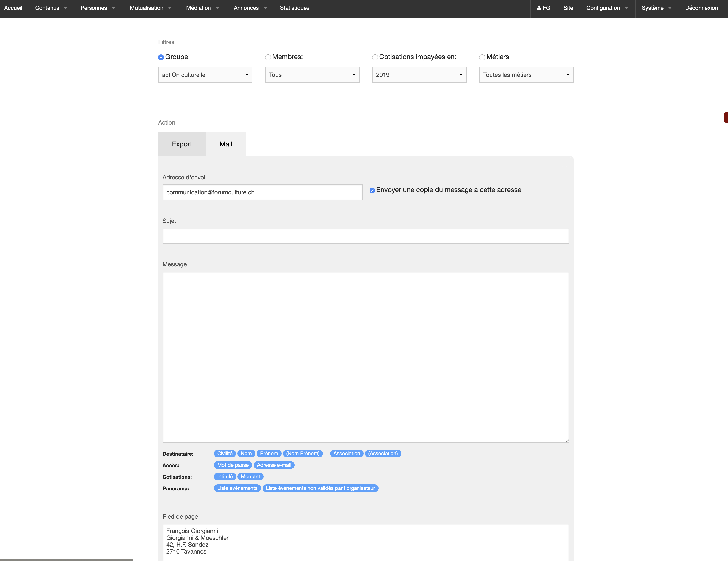Click into the Sujet input field

[365, 236]
